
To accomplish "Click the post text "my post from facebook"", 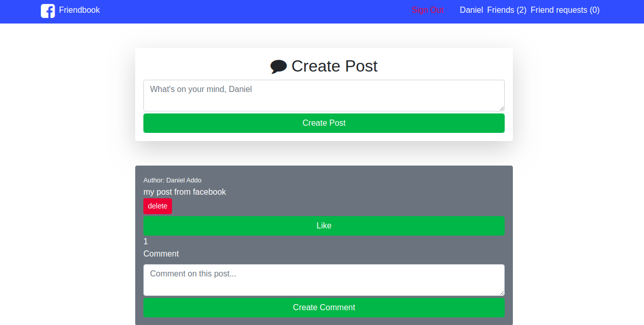I will point(185,192).
